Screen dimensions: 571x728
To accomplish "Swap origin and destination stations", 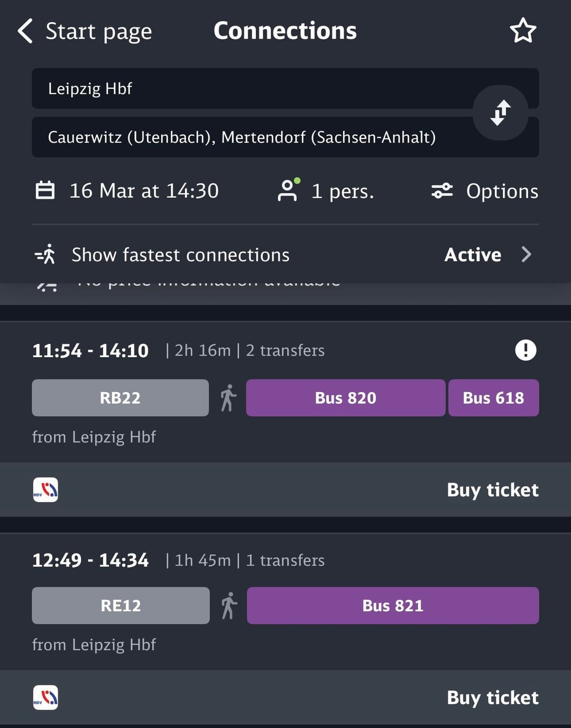I will tap(500, 113).
